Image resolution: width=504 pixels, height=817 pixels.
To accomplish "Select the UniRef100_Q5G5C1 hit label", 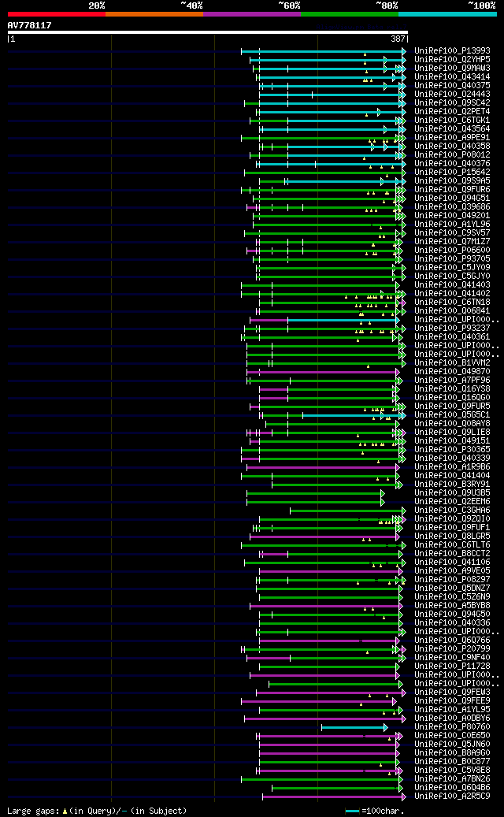I will (453, 414).
